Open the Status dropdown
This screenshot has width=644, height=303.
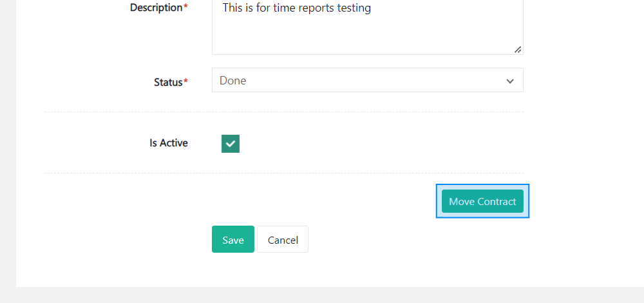tap(367, 81)
